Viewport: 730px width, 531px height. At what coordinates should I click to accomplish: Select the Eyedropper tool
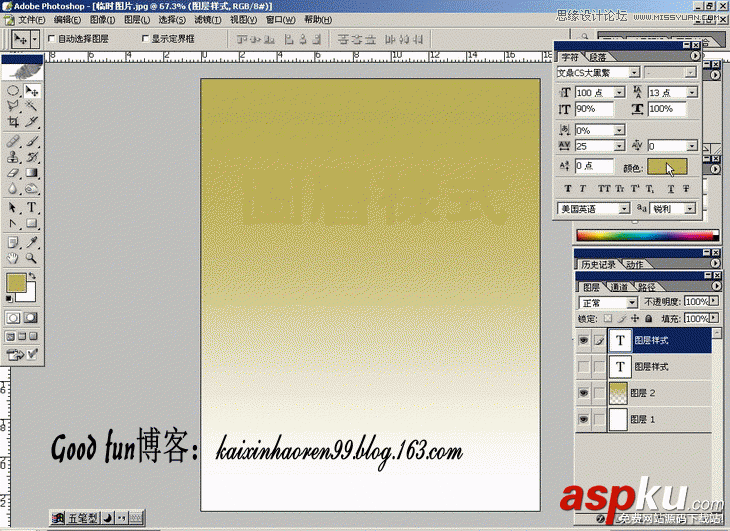(32, 242)
